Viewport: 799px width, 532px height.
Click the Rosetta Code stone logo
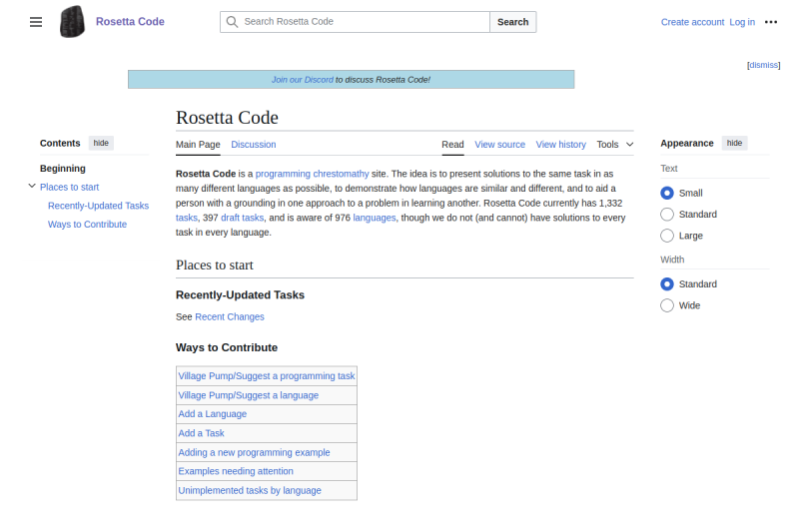pos(72,21)
